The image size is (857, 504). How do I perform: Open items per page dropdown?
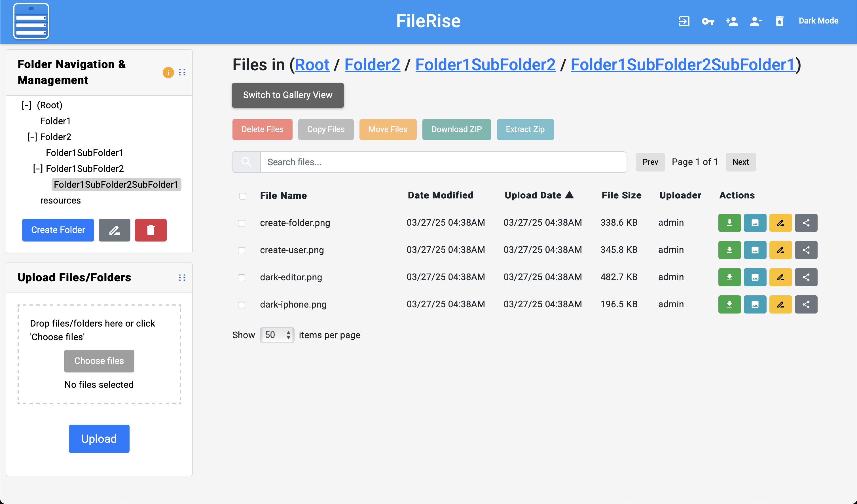[277, 335]
